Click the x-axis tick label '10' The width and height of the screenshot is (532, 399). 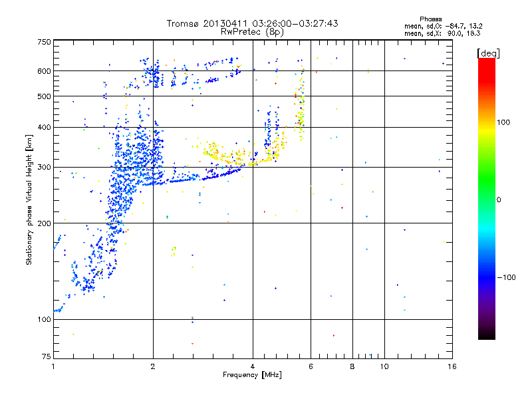(384, 366)
